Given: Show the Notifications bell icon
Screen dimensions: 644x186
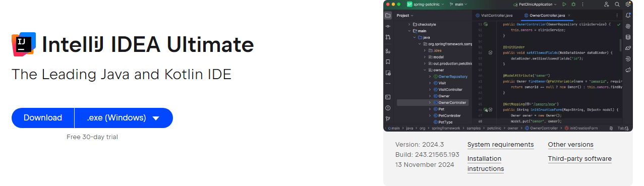Looking at the screenshot, I should 628,15.
